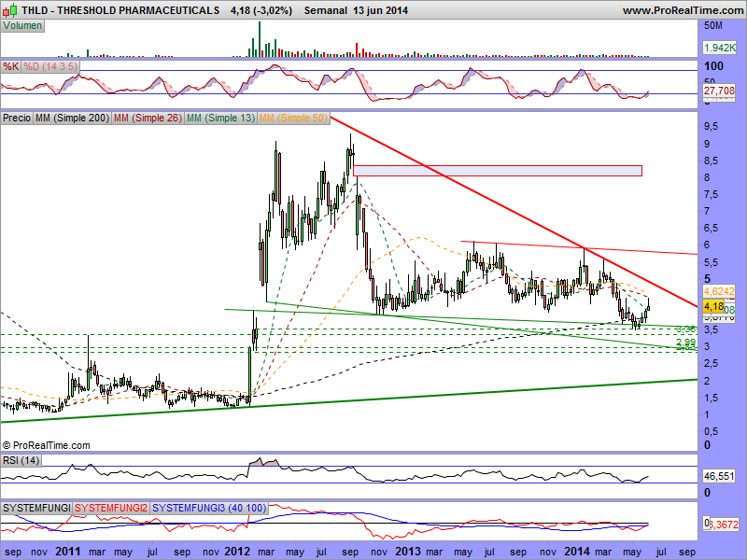Click the 2011 year label on time axis
Image resolution: width=747 pixels, height=560 pixels.
(67, 552)
